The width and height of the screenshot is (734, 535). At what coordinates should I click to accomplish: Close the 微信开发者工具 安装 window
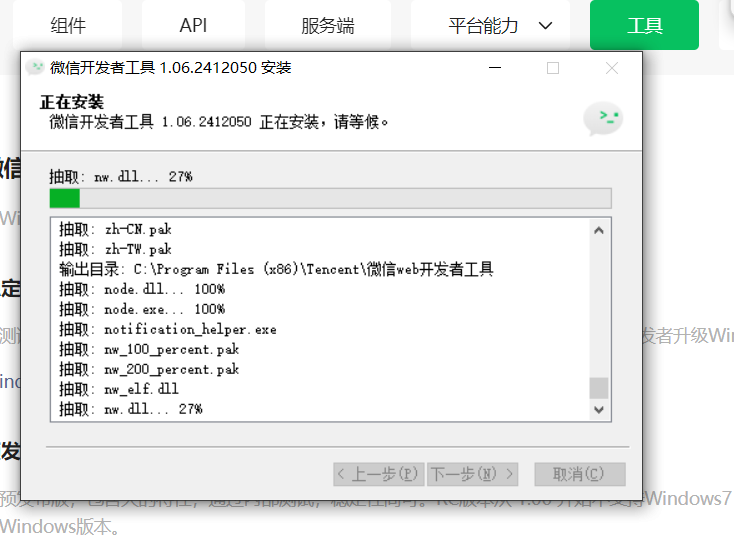[x=611, y=68]
